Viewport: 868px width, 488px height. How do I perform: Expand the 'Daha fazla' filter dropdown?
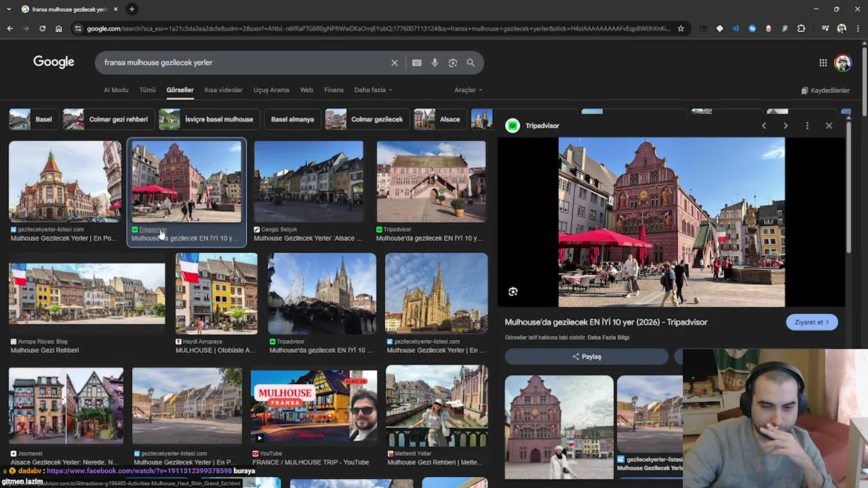click(373, 90)
